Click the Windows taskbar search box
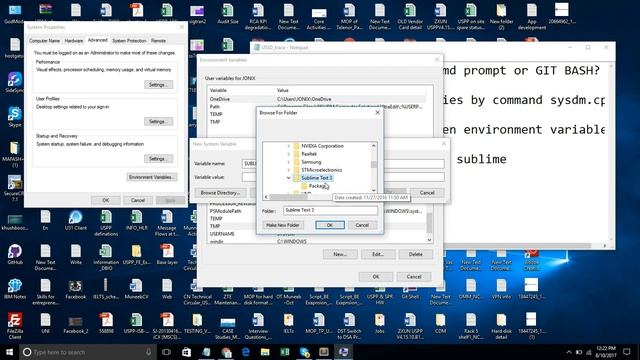The image size is (640, 360). pos(88,352)
